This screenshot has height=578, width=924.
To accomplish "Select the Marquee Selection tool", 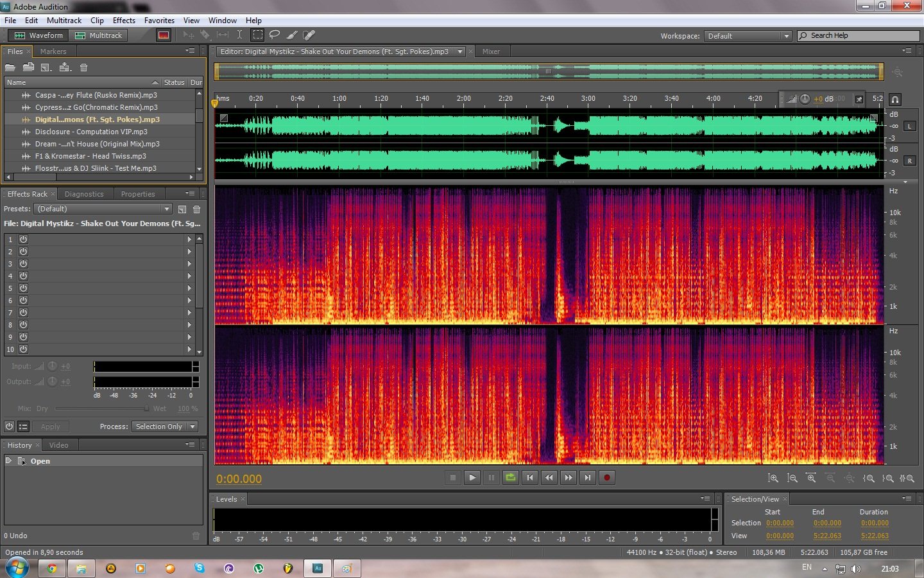I will pyautogui.click(x=257, y=35).
